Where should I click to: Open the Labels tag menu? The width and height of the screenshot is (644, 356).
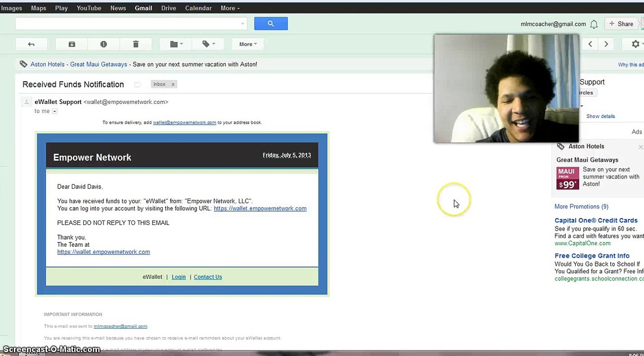[x=209, y=44]
